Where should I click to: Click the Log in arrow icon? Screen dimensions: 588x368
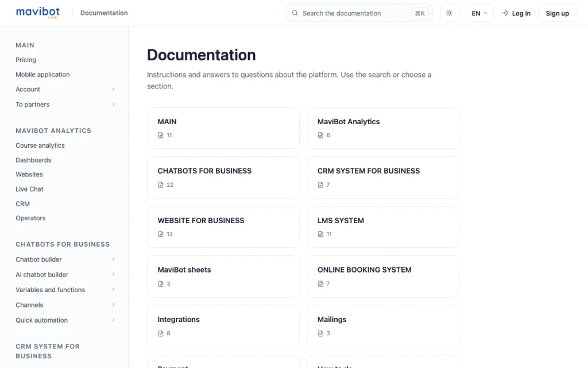(x=505, y=13)
